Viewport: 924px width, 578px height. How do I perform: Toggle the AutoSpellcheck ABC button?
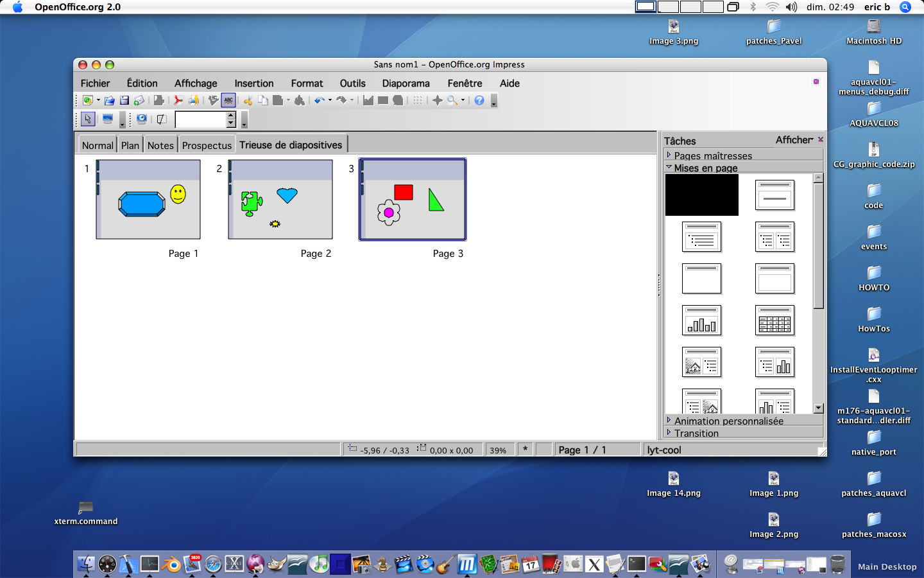[228, 100]
